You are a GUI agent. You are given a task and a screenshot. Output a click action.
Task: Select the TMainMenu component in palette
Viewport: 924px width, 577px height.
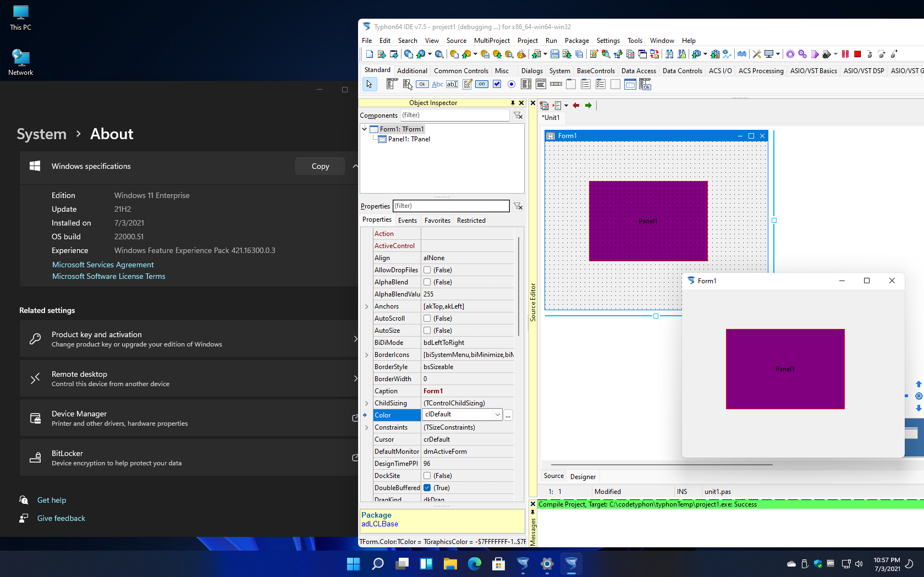(x=392, y=84)
